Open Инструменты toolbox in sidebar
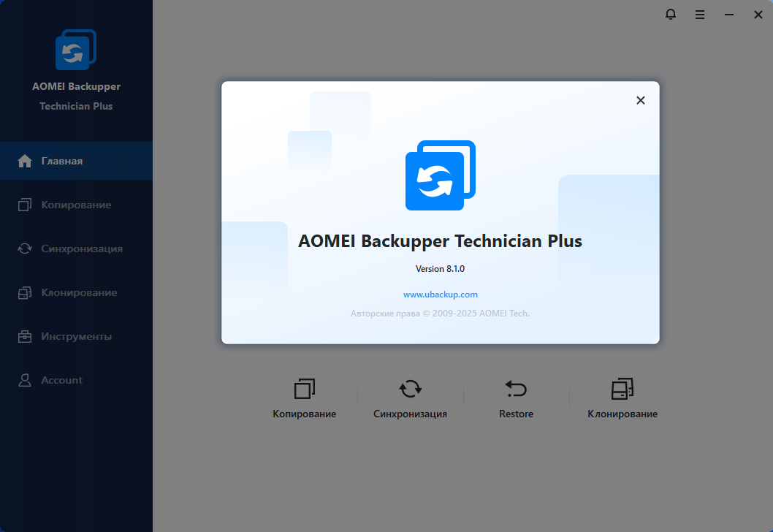Screen dimensions: 773x532 click(x=76, y=336)
